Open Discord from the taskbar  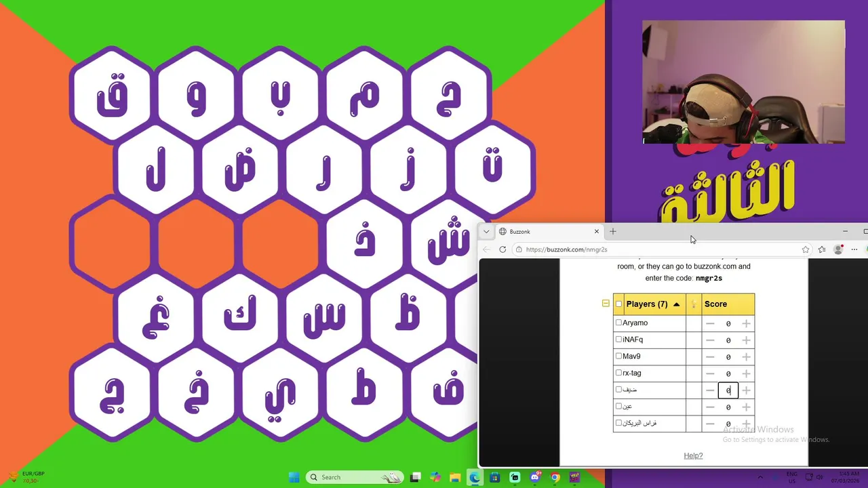pos(535,477)
